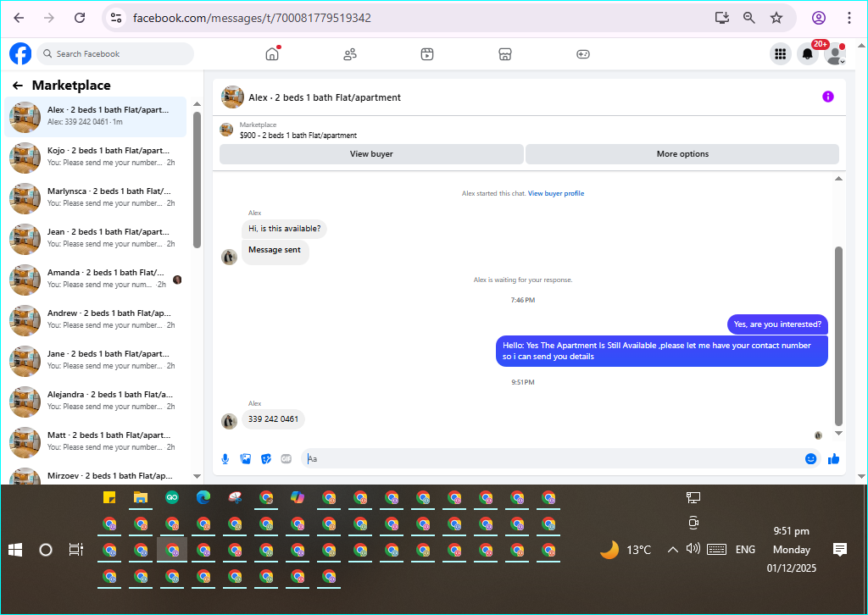Open the Windows Start menu

tap(15, 550)
